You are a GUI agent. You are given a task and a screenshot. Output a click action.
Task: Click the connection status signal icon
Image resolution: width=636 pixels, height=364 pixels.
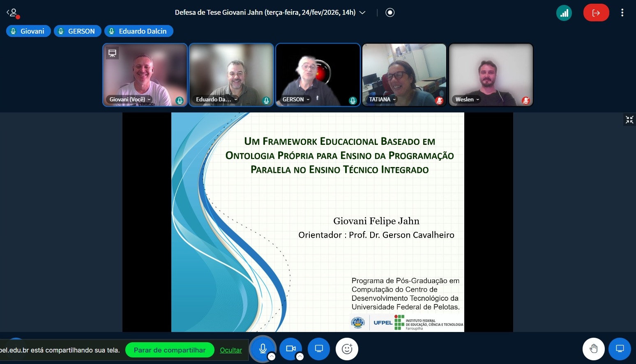[x=564, y=13]
